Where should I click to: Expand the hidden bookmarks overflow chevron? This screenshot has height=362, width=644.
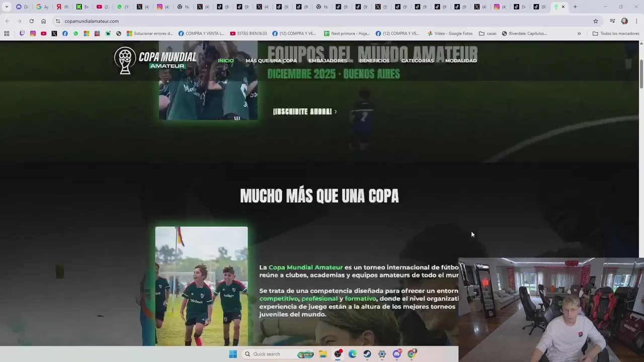579,34
